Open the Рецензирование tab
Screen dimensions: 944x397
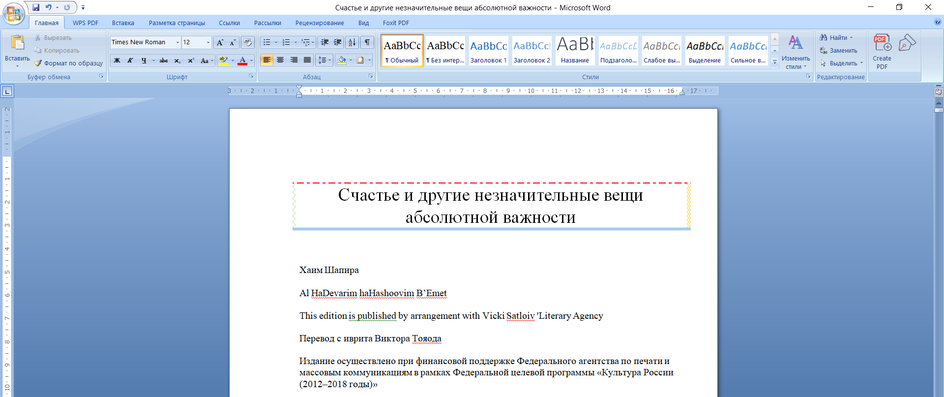tap(320, 23)
